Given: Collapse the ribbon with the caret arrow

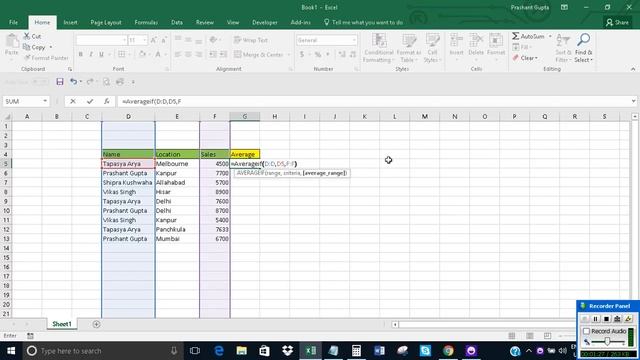Looking at the screenshot, I should (633, 69).
